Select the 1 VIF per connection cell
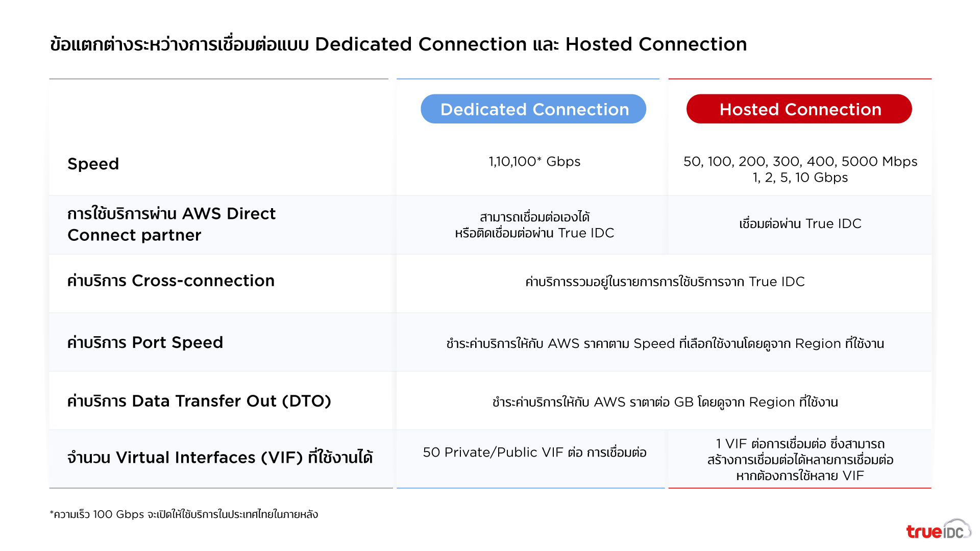 click(x=799, y=459)
